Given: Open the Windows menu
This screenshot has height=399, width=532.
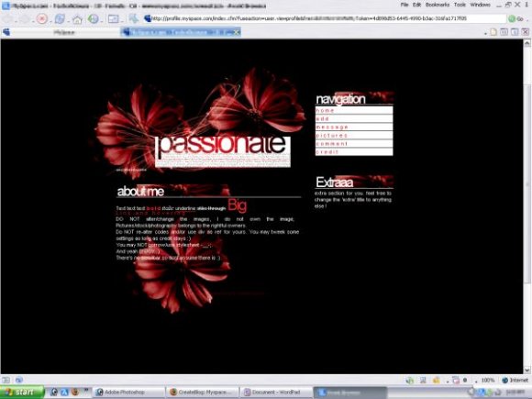Looking at the screenshot, I should pyautogui.click(x=480, y=5).
